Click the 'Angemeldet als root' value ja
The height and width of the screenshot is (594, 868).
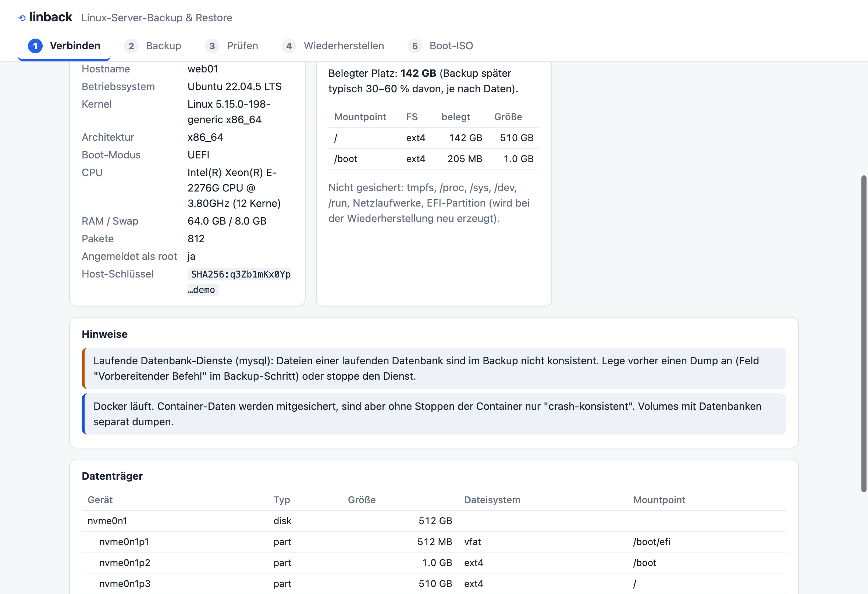coord(191,257)
